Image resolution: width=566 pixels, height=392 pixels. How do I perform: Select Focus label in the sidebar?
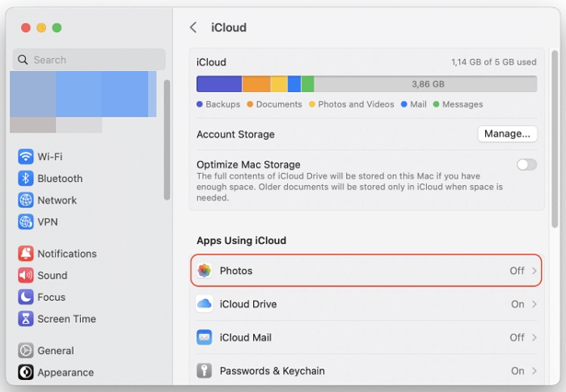(x=52, y=297)
